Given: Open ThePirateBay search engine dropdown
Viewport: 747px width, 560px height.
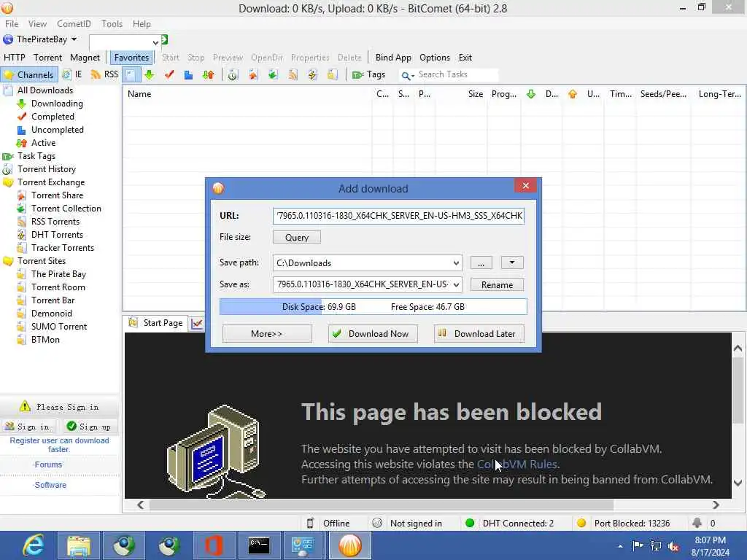Looking at the screenshot, I should [40, 39].
